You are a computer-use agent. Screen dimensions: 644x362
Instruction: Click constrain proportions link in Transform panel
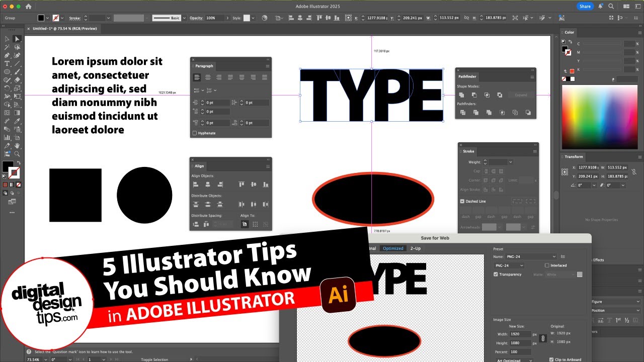634,172
